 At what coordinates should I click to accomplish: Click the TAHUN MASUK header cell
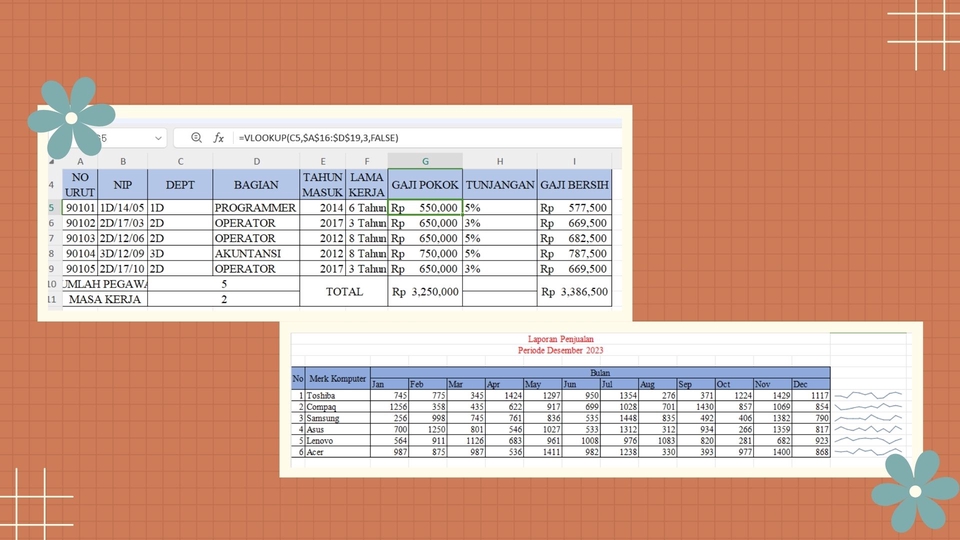[323, 184]
